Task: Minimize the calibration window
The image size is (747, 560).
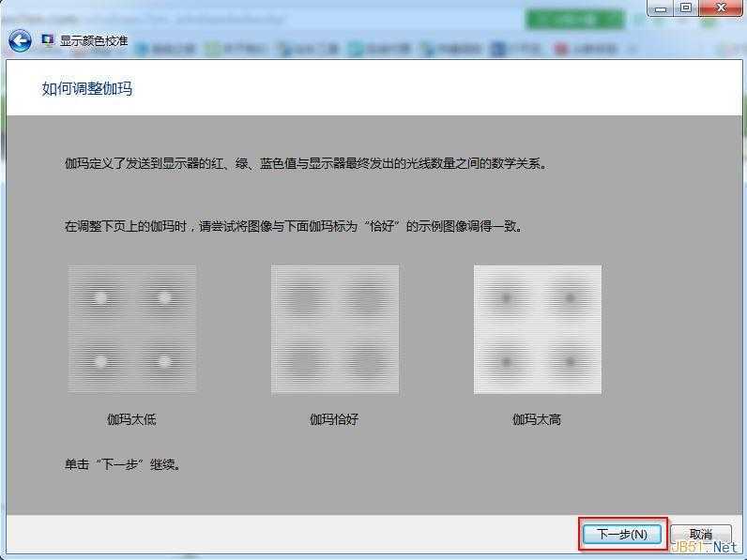Action: [660, 8]
